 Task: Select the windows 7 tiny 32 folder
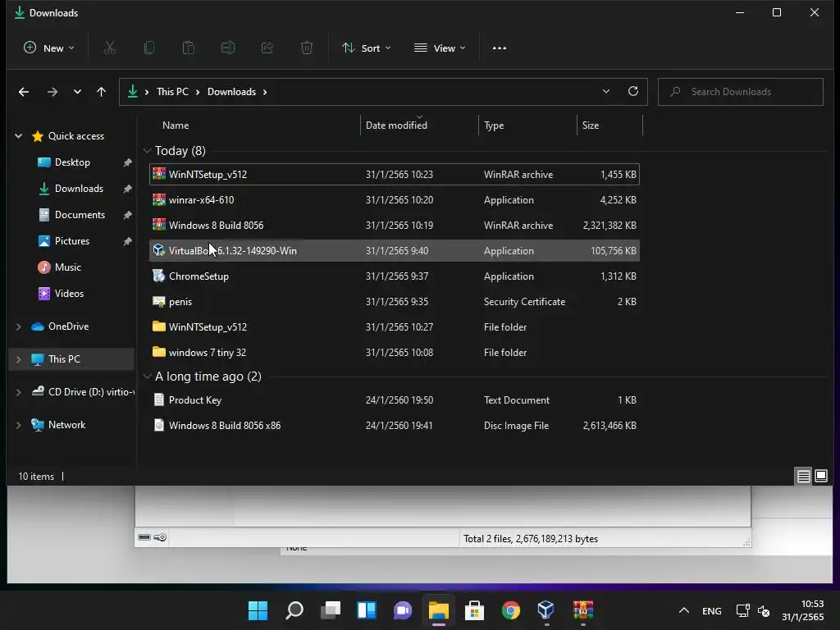(395, 353)
